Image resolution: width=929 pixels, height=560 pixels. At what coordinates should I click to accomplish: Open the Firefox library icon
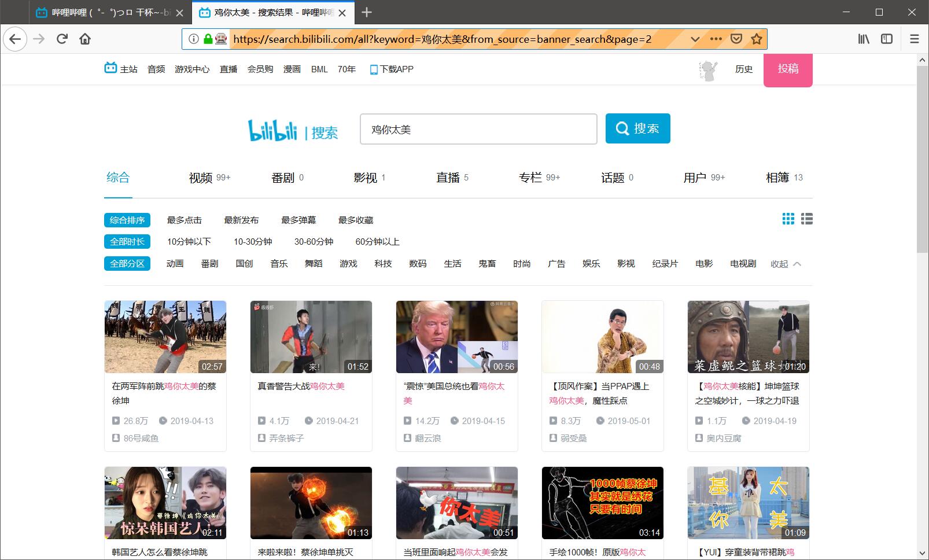point(863,39)
